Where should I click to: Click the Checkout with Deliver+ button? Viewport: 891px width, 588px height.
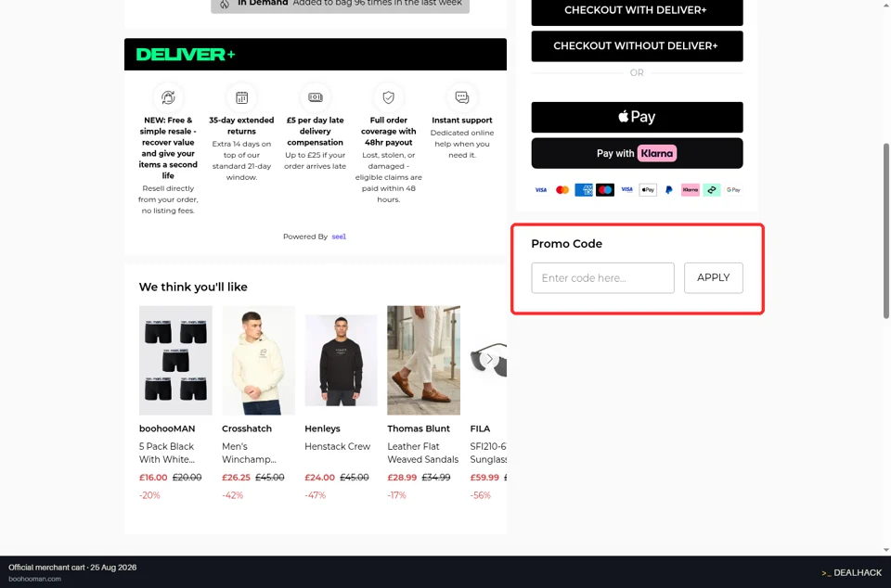pos(637,11)
